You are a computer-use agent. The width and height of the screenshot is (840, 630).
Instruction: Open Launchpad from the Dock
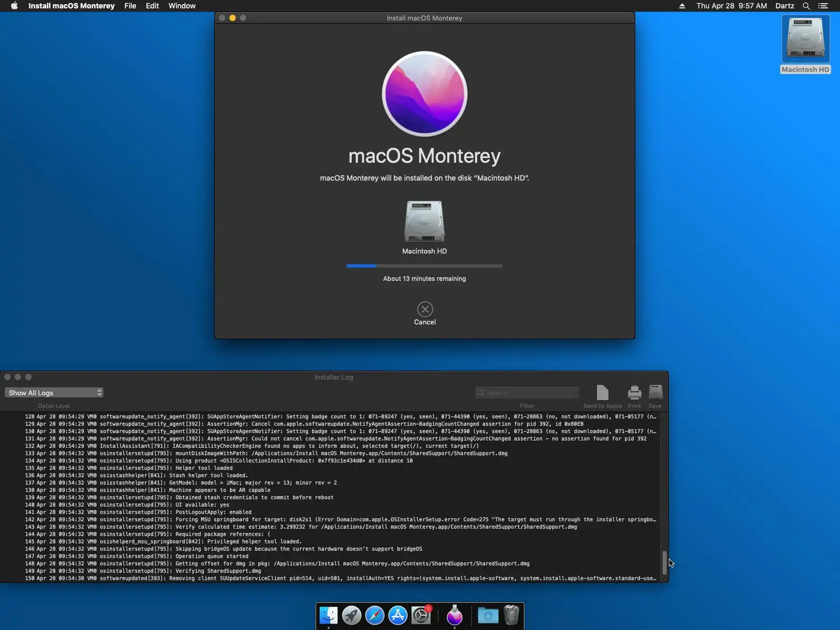click(x=352, y=615)
